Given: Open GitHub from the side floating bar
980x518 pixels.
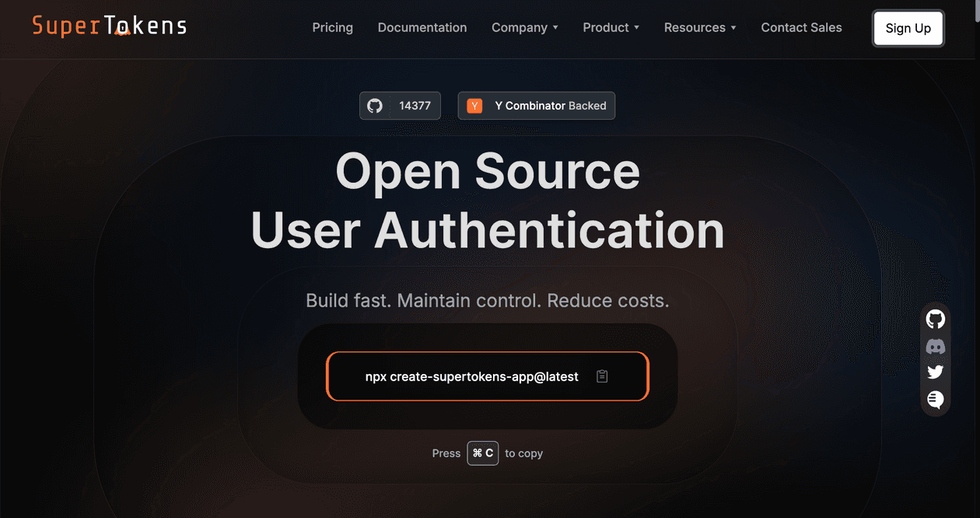Looking at the screenshot, I should [x=935, y=319].
